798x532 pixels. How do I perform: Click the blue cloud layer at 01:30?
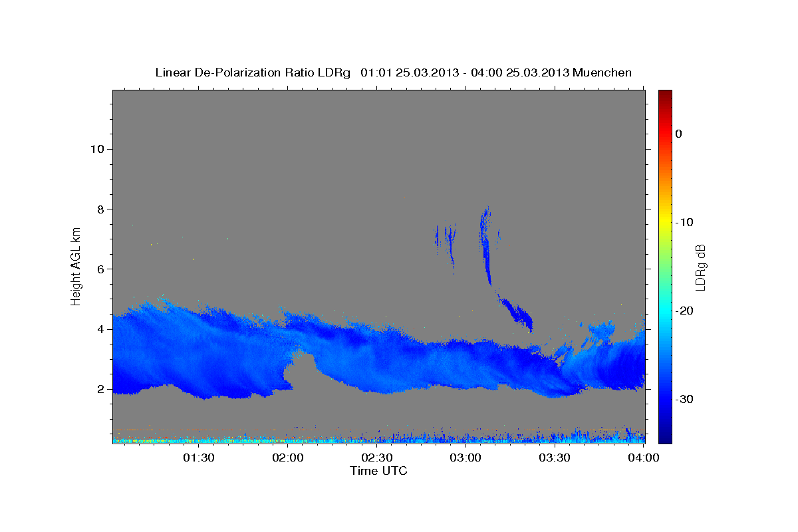tap(198, 352)
